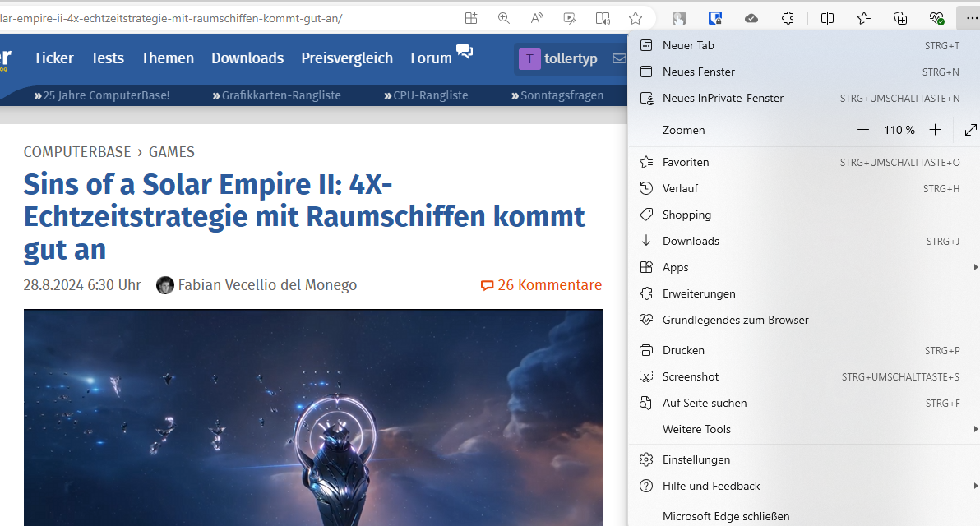
Task: Click author name Fabian Vecellio del Monego
Action: click(x=267, y=285)
